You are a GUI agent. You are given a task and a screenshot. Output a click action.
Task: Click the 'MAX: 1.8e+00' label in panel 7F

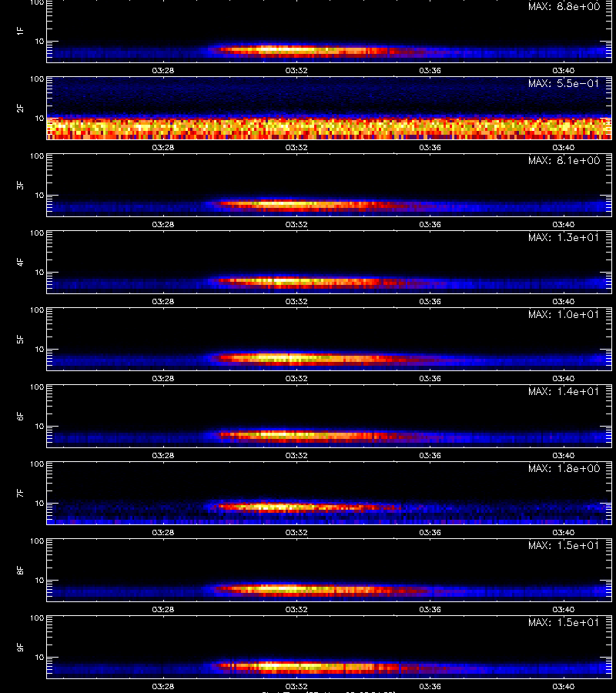tap(564, 468)
